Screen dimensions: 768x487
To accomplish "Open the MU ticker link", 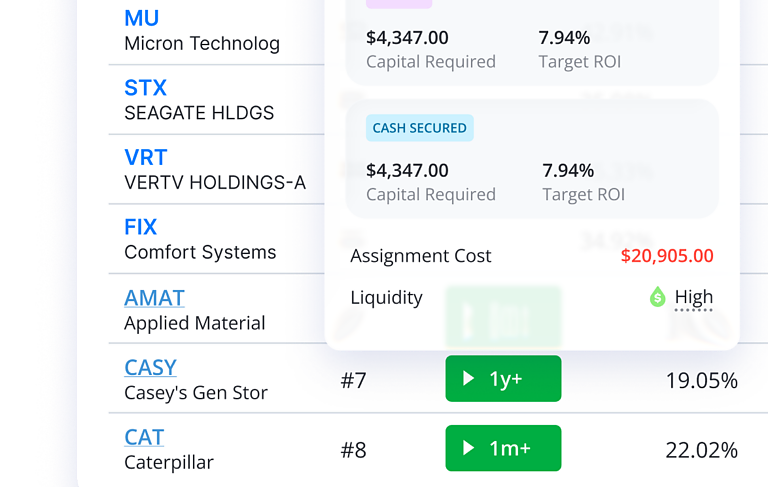I will coord(142,19).
